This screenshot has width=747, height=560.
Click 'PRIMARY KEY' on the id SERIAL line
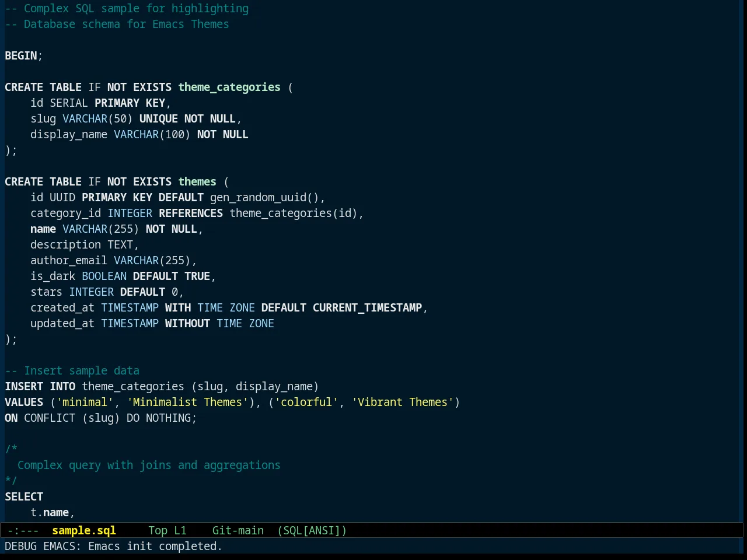pyautogui.click(x=130, y=103)
